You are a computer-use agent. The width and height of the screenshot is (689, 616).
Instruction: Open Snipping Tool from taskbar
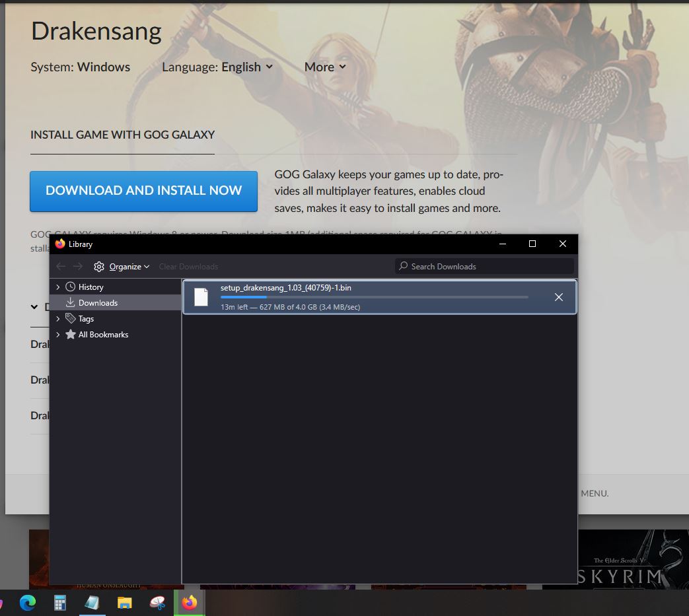(x=157, y=603)
